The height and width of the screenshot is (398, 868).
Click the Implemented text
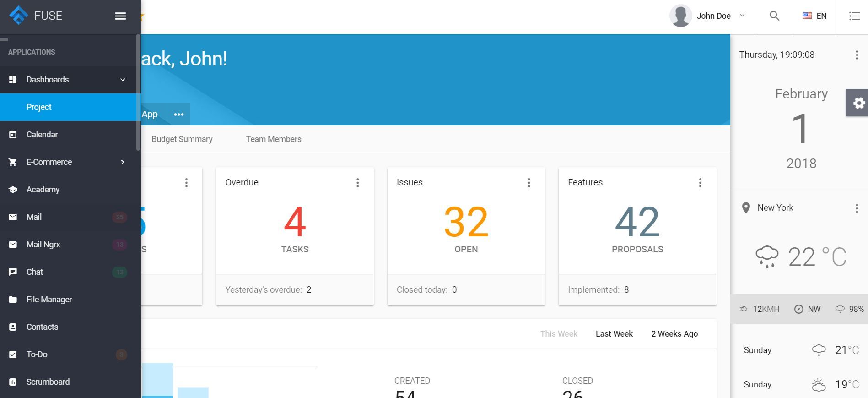click(x=598, y=290)
